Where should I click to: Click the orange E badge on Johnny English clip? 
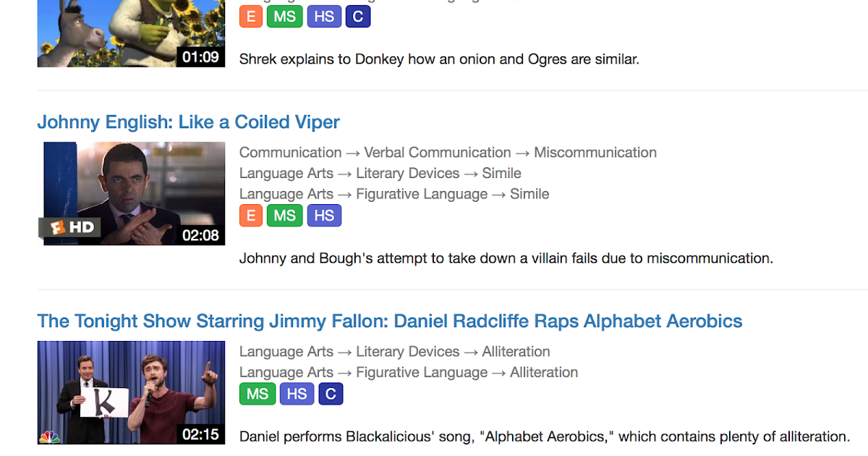[x=250, y=215]
